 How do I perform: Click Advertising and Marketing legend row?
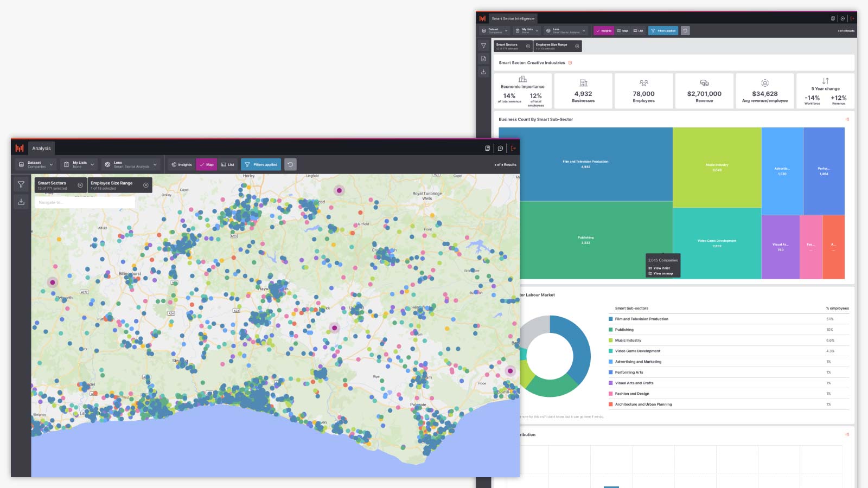pos(729,362)
